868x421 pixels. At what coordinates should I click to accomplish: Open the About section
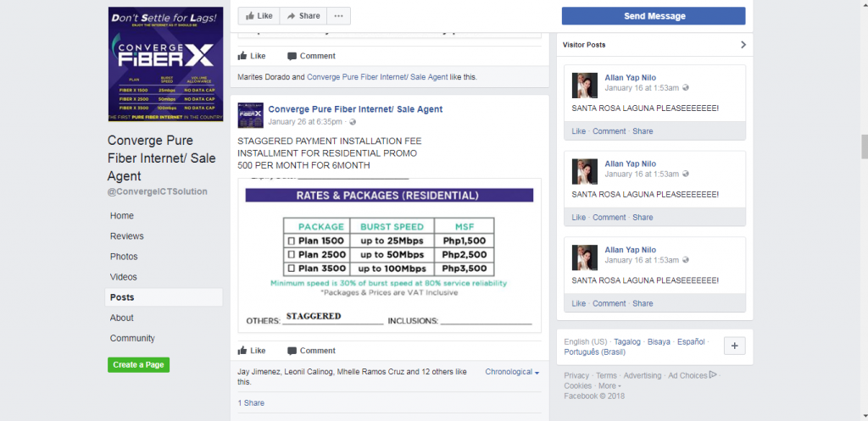(x=121, y=319)
